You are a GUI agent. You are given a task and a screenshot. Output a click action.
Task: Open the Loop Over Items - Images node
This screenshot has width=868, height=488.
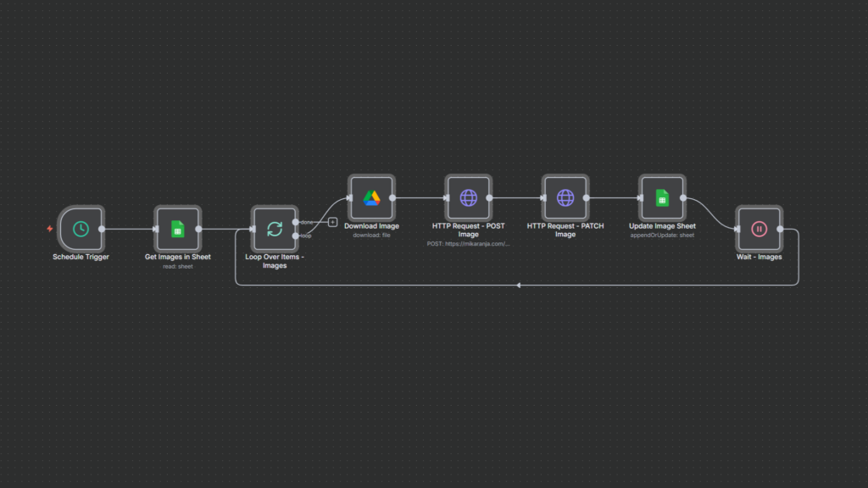pyautogui.click(x=275, y=230)
